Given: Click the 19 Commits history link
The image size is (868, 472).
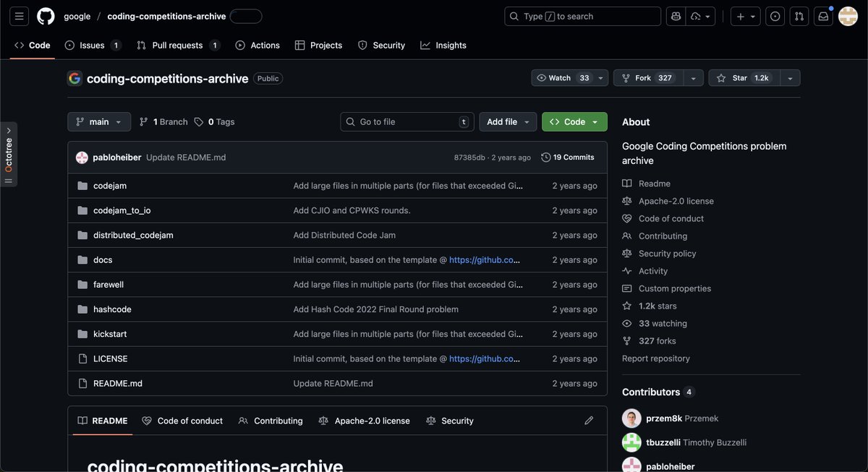Looking at the screenshot, I should click(x=568, y=158).
